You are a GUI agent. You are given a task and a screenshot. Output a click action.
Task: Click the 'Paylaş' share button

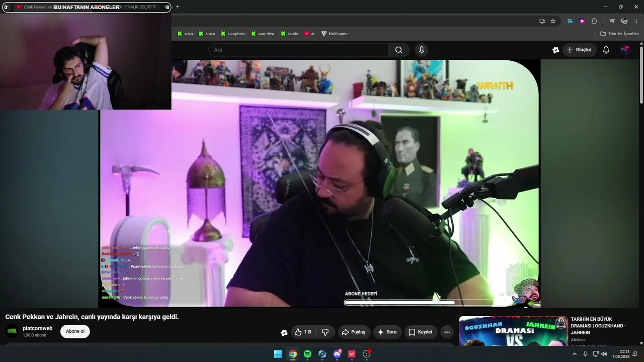pyautogui.click(x=354, y=332)
